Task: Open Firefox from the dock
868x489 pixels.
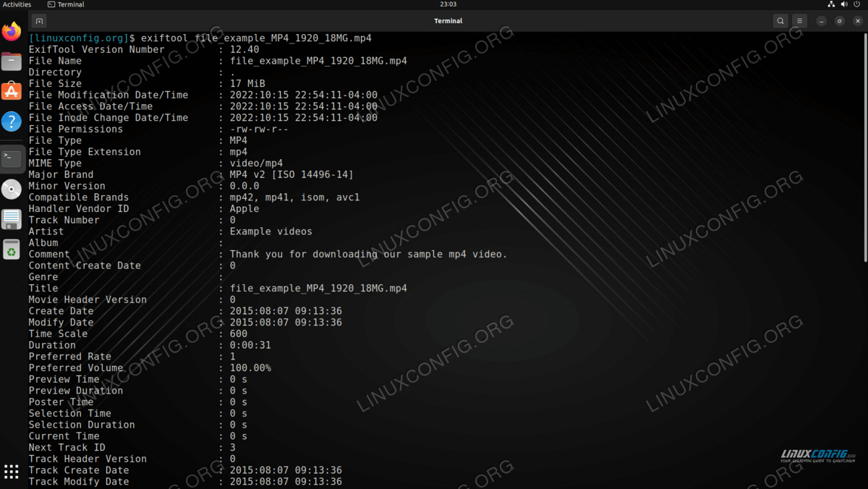Action: (12, 32)
